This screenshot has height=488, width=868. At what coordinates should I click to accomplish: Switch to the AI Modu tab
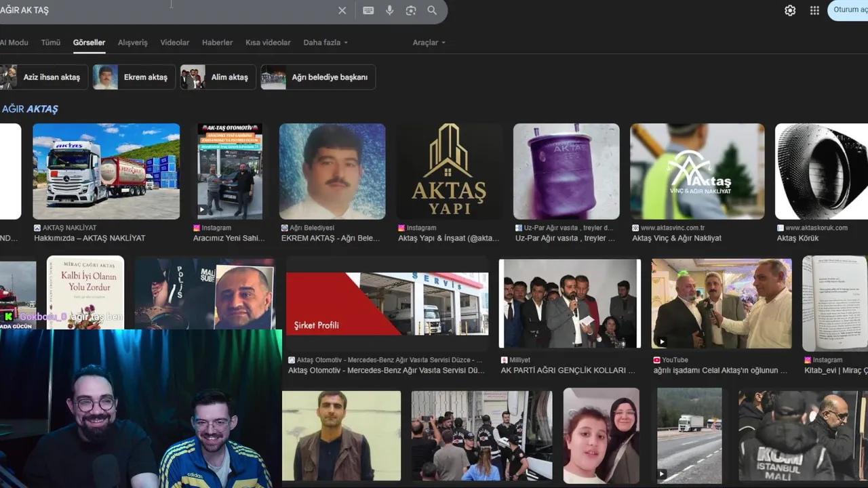14,42
